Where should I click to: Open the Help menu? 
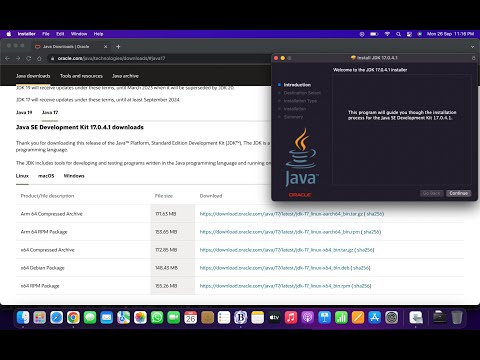click(98, 34)
